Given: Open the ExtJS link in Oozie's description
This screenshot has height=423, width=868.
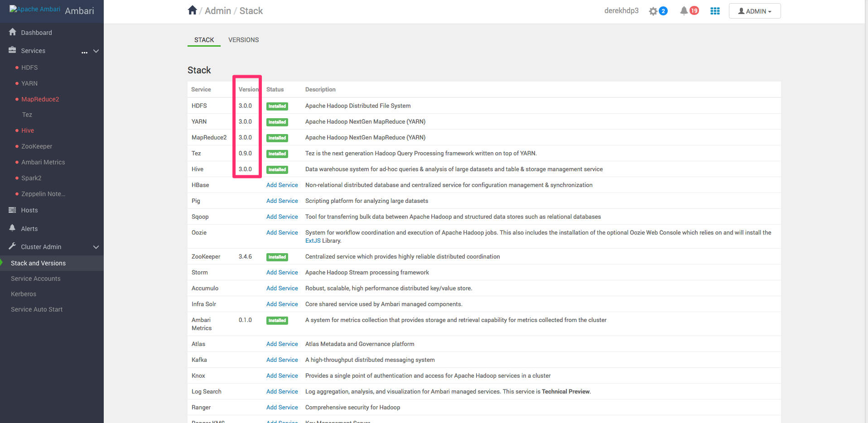Looking at the screenshot, I should click(x=313, y=240).
